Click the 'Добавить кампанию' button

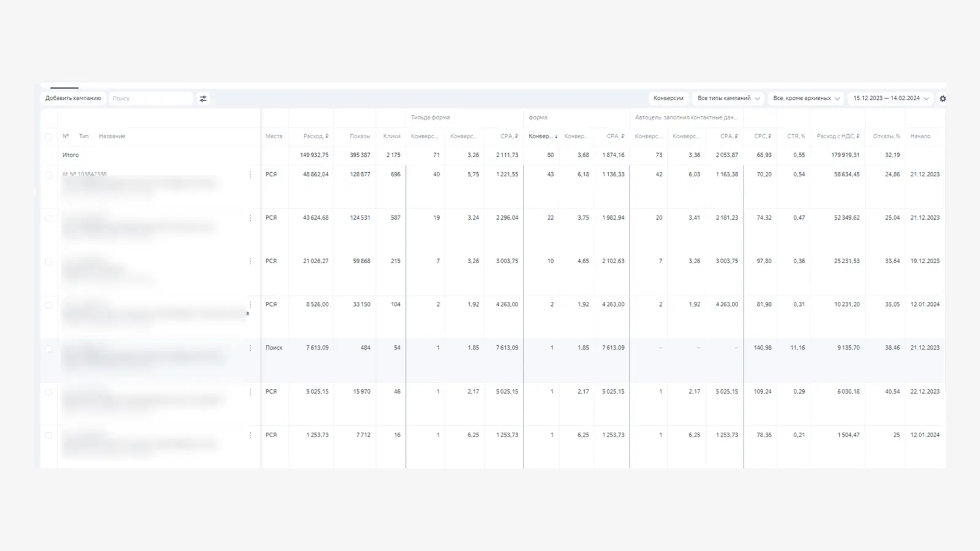[73, 99]
